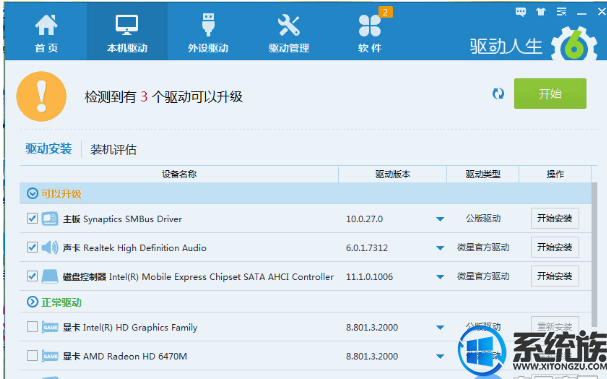Click the driver list vertical scrollbar

[595, 256]
